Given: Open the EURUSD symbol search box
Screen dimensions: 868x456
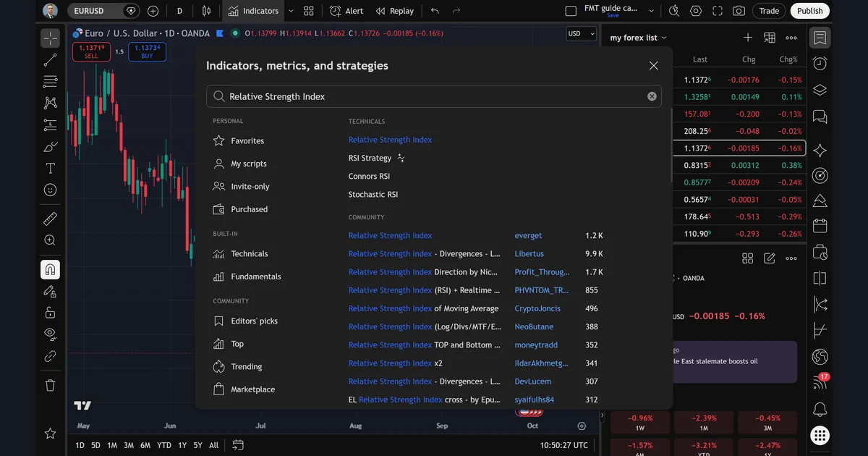Looking at the screenshot, I should click(x=104, y=11).
